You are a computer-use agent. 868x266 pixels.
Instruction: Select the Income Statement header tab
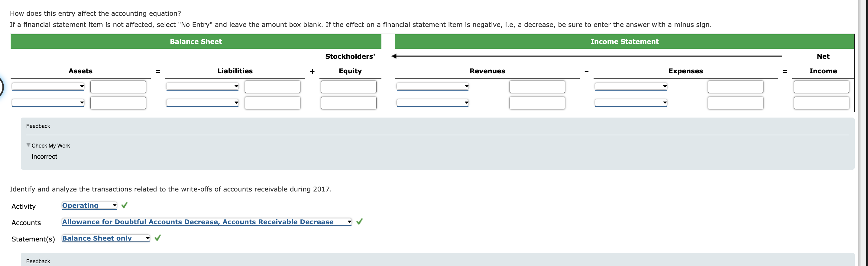pyautogui.click(x=624, y=41)
